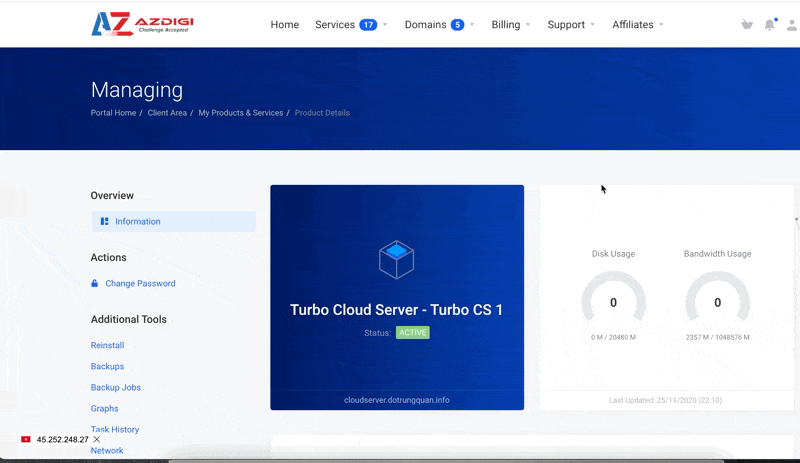Click the cloud server cube icon
Screen dimensions: 800x463
coord(397,260)
